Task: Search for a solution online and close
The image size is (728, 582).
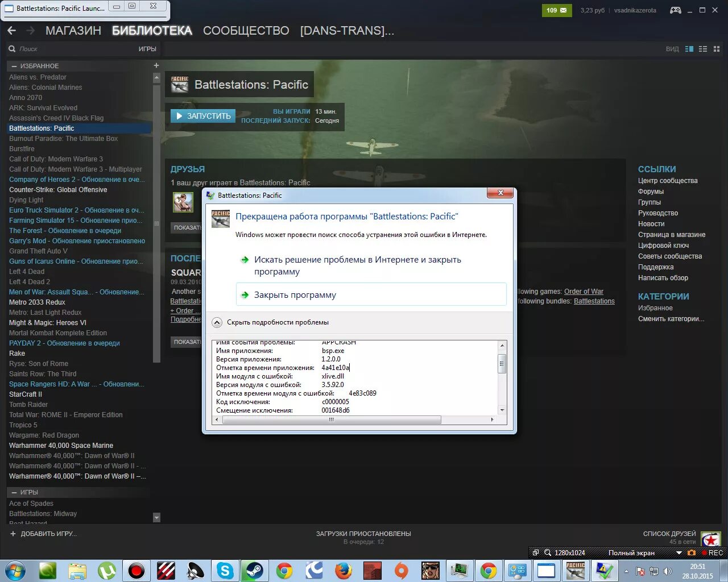Action: [x=371, y=265]
